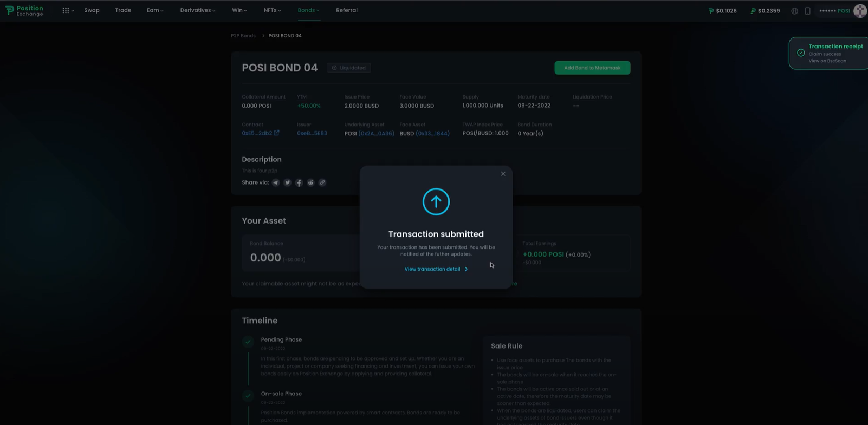Screen dimensions: 868x425
Task: Share bond via Twitter icon
Action: [287, 183]
